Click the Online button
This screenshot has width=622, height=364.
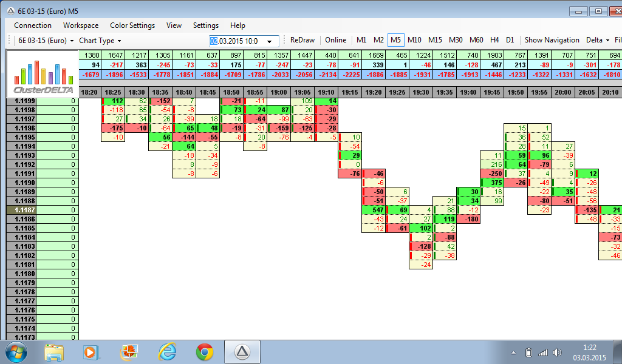(335, 40)
